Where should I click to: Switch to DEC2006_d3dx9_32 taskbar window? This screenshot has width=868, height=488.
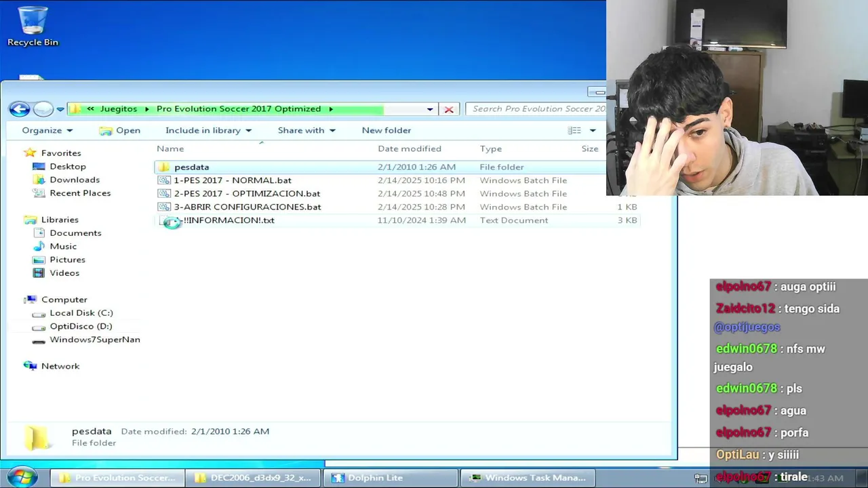254,478
